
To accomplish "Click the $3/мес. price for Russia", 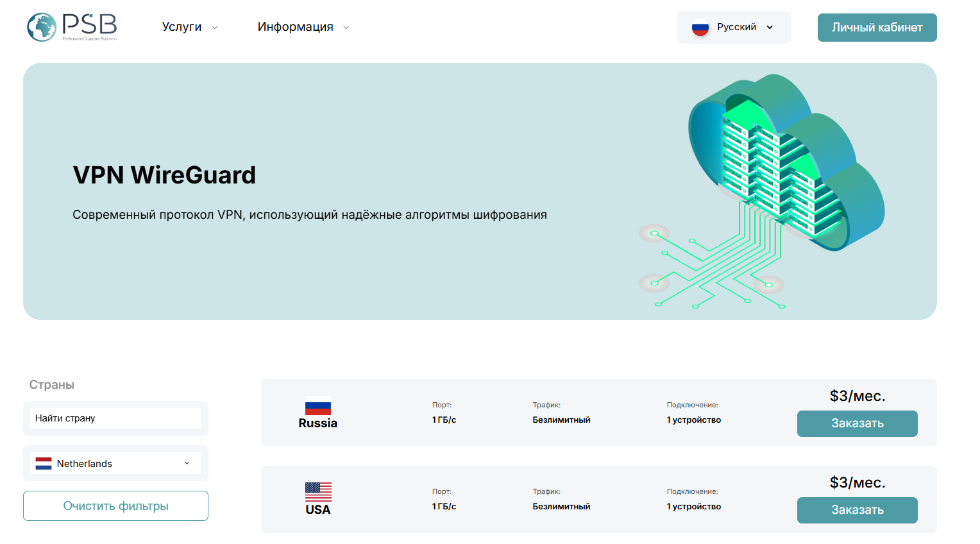I will pyautogui.click(x=857, y=396).
